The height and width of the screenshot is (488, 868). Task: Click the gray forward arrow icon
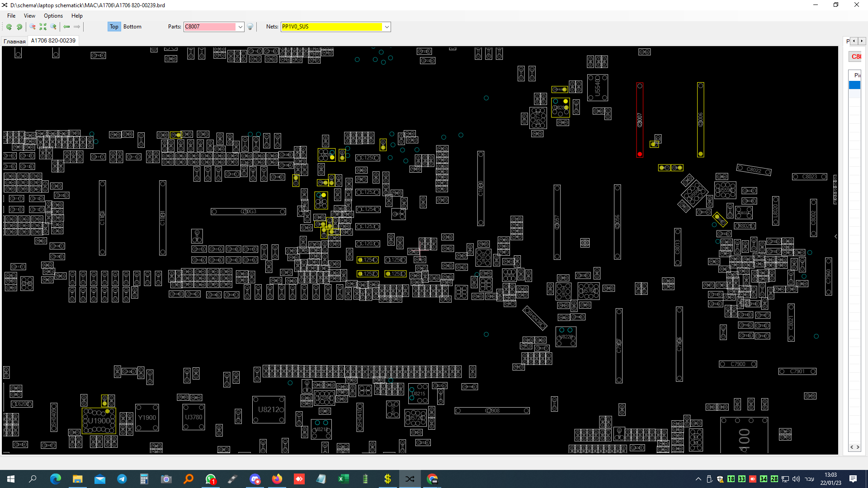77,27
